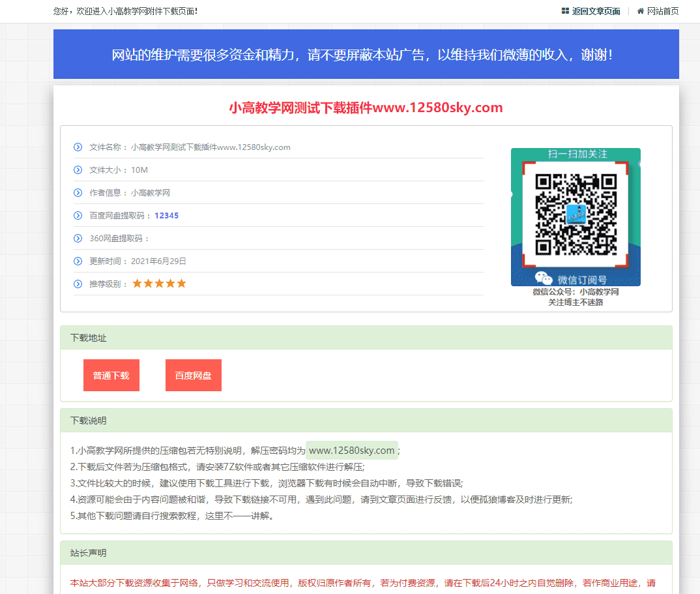Viewport: 700px width, 594px height.
Task: Click the 微信公众号: 小高教学网 caption
Action: 576,291
